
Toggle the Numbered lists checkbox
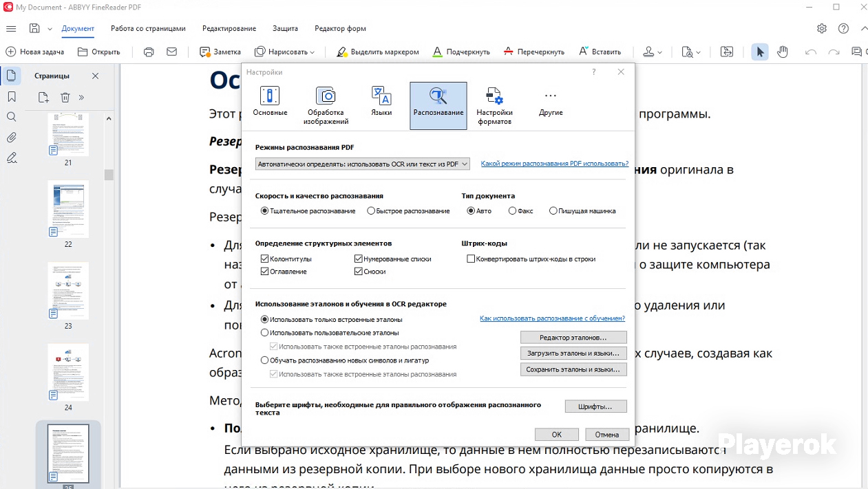coord(359,259)
